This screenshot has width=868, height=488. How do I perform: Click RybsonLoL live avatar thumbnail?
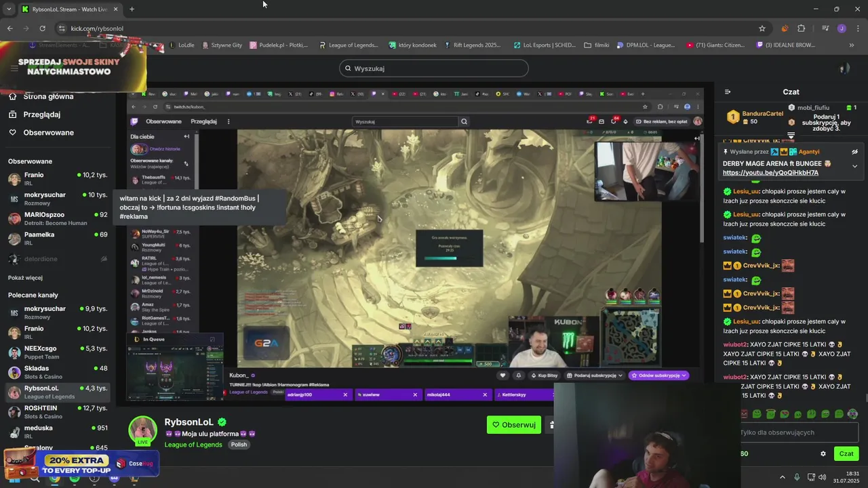(x=143, y=431)
